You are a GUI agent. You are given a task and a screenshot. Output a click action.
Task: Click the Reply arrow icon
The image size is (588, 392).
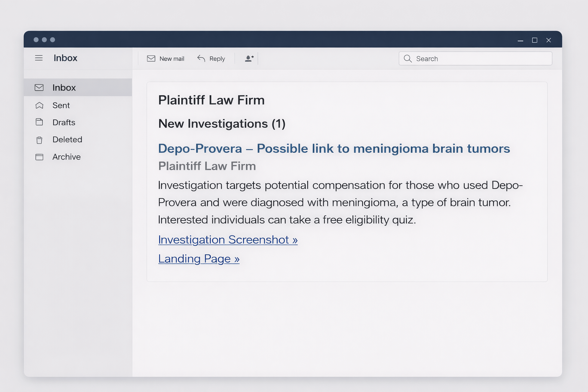tap(201, 58)
